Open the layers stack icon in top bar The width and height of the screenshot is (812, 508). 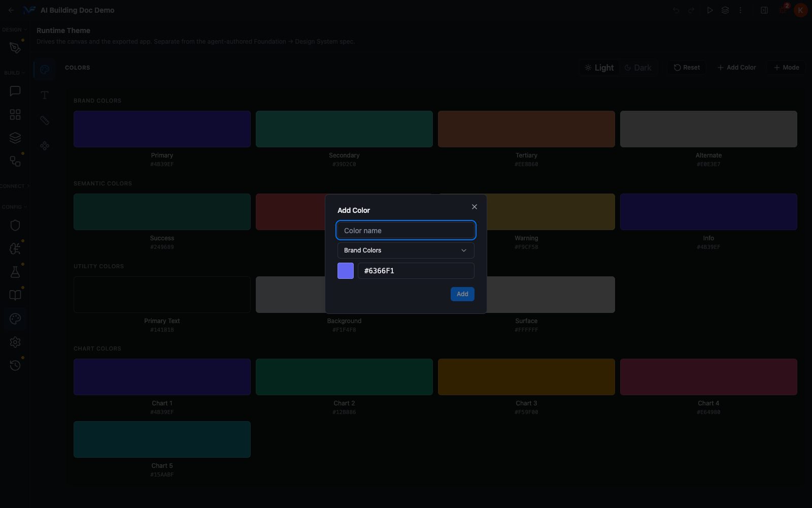coord(725,10)
